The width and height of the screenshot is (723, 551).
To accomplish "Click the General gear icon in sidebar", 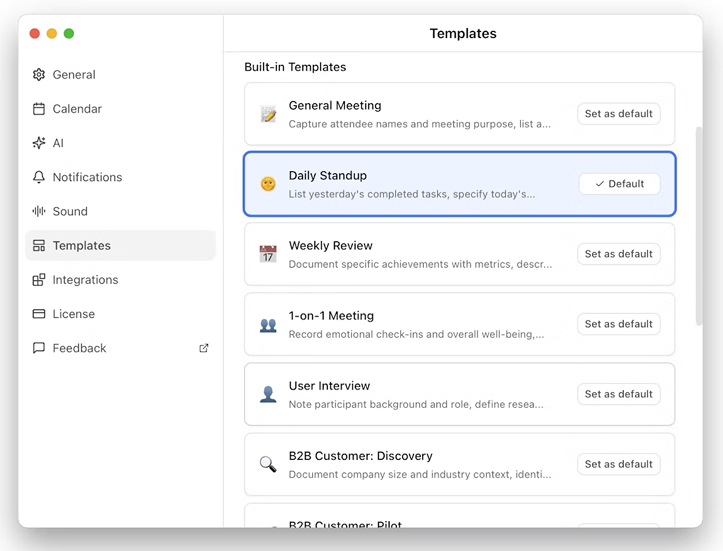I will coord(39,75).
